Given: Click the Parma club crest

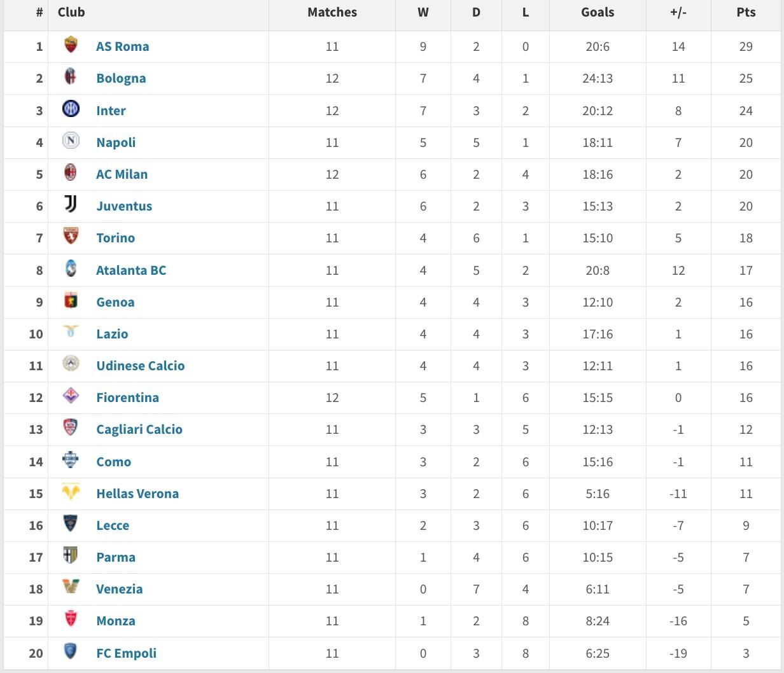Looking at the screenshot, I should [71, 555].
